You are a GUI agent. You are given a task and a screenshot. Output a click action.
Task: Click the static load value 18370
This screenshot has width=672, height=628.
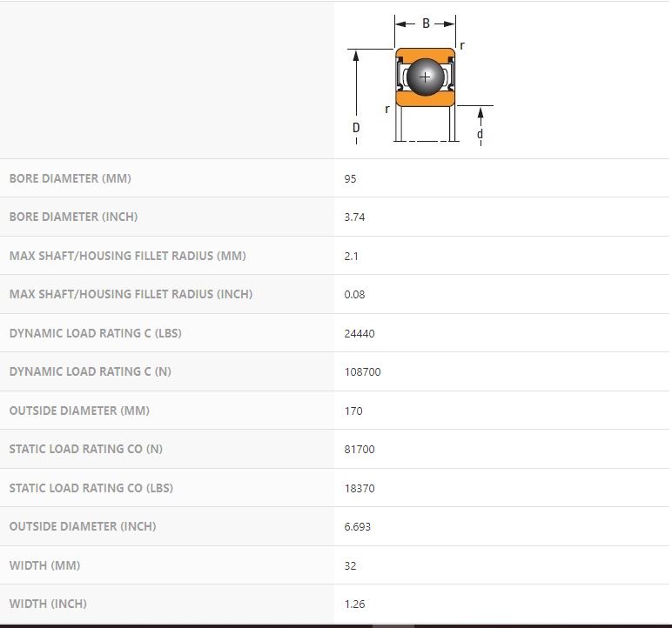[x=360, y=488]
